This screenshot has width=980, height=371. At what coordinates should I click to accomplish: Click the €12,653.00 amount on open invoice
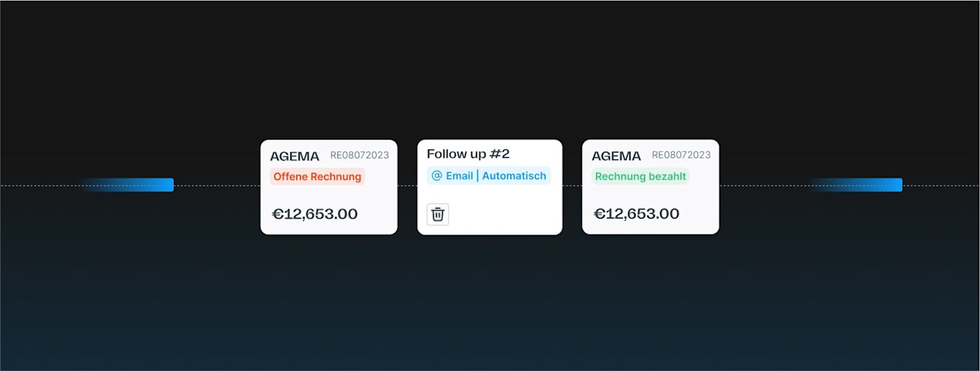(x=315, y=214)
